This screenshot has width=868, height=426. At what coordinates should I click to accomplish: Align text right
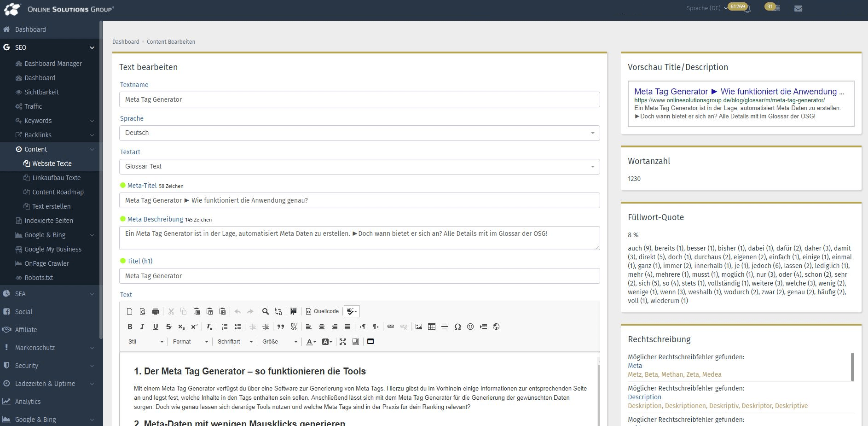click(x=335, y=327)
